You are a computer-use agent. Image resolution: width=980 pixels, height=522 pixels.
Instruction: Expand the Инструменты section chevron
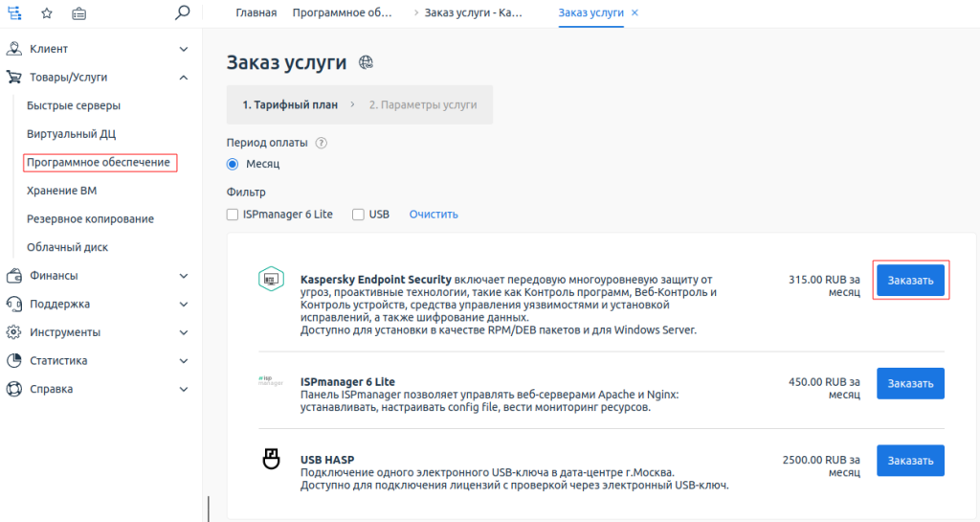(x=184, y=332)
